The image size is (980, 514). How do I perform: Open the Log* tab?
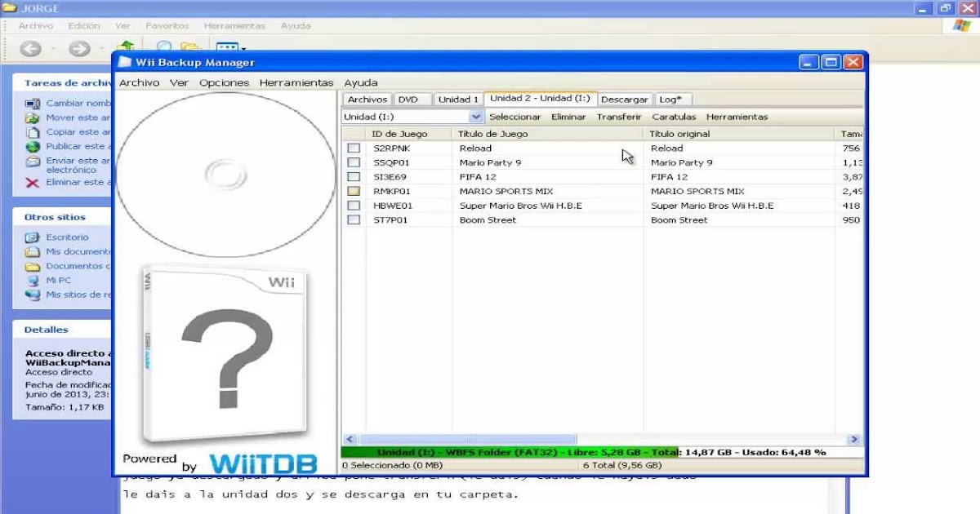coord(672,100)
